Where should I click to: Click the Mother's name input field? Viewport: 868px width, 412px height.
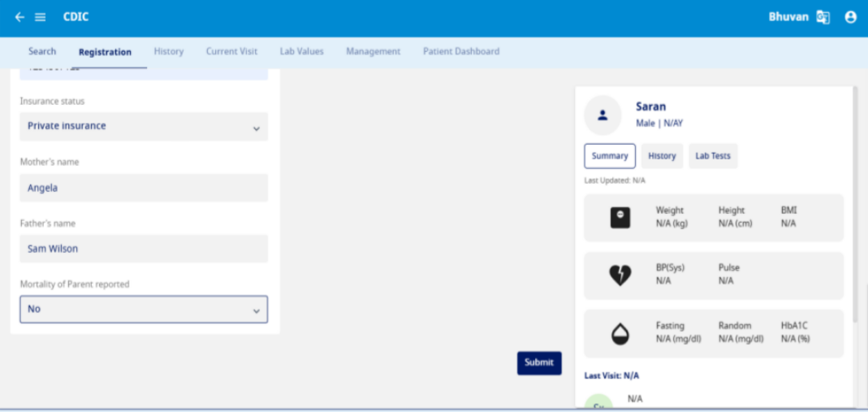click(144, 188)
